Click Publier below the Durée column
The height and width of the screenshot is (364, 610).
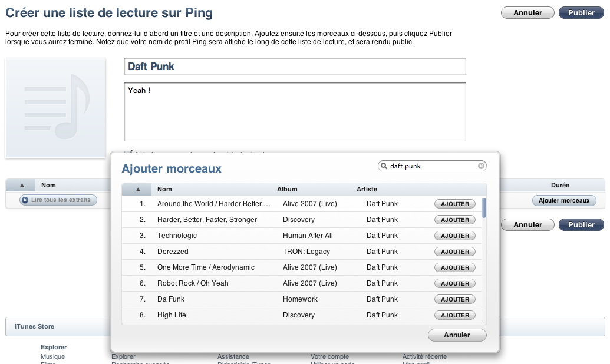point(581,225)
